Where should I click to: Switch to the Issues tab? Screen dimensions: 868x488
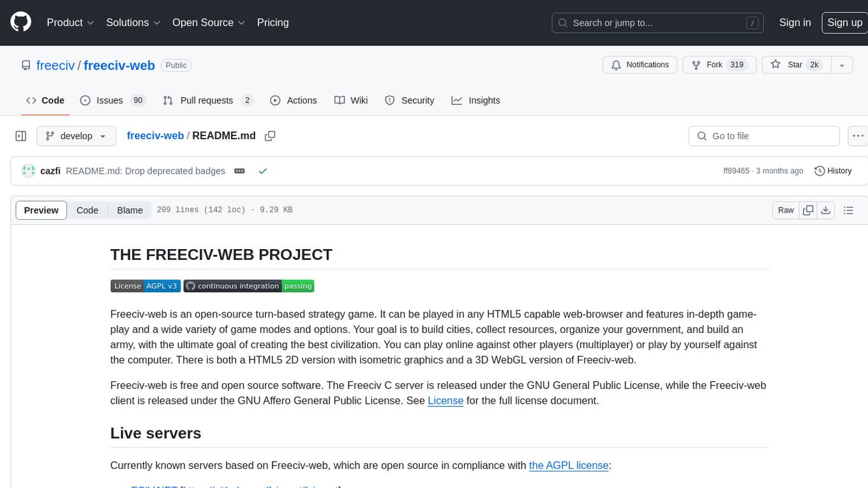(113, 100)
